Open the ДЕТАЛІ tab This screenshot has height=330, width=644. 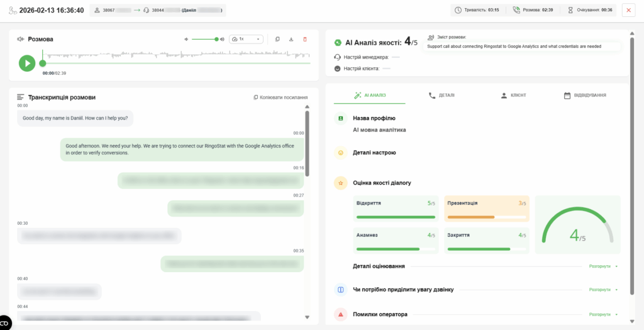click(x=441, y=95)
